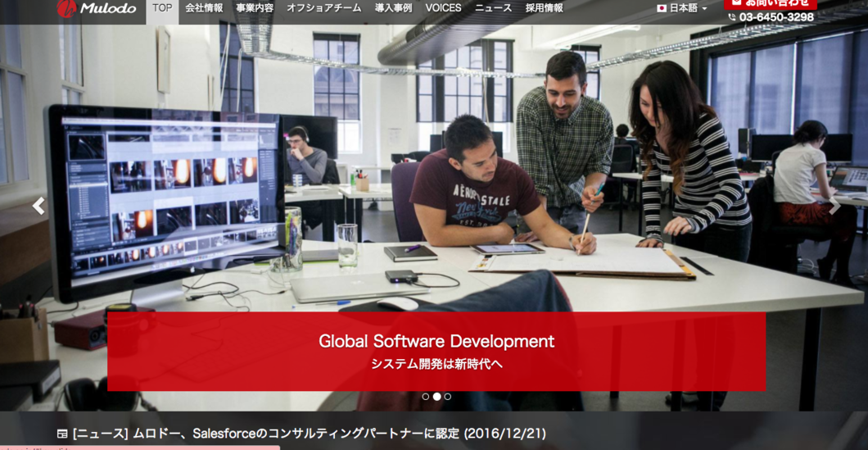Open the 日本語 language dropdown
Screen dimensions: 868x450
pos(682,8)
